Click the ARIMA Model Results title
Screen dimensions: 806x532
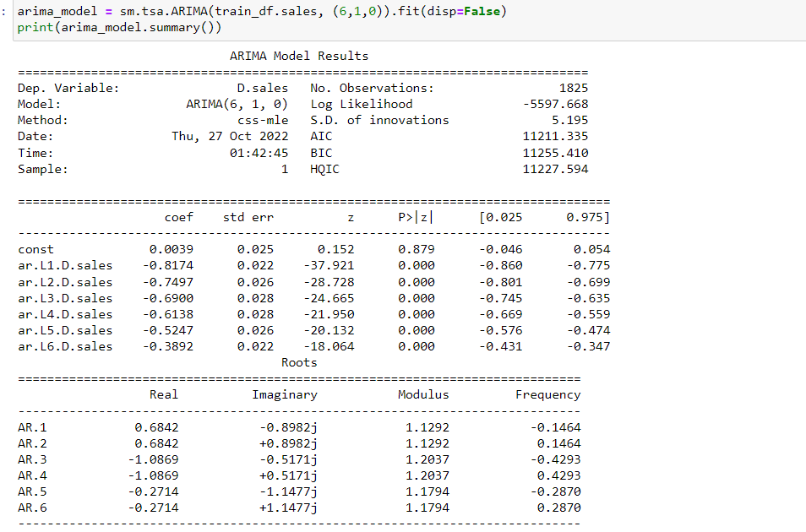pyautogui.click(x=300, y=55)
